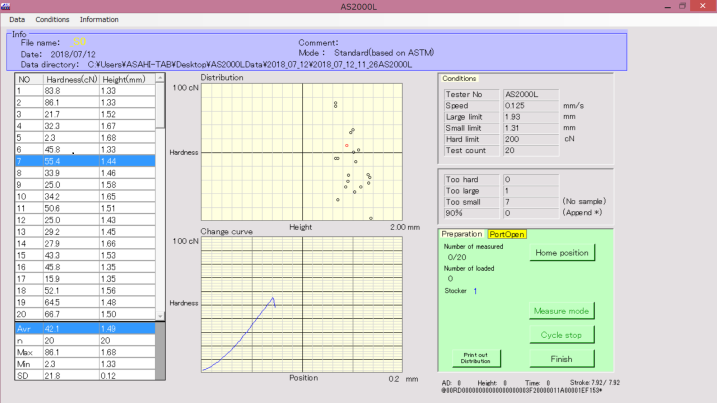The image size is (717, 403).
Task: Open the Data menu
Action: (x=17, y=20)
